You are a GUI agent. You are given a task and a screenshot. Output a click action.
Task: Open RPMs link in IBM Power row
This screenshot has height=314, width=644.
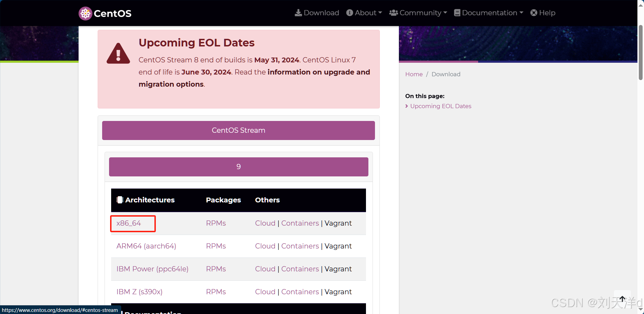[x=216, y=269]
